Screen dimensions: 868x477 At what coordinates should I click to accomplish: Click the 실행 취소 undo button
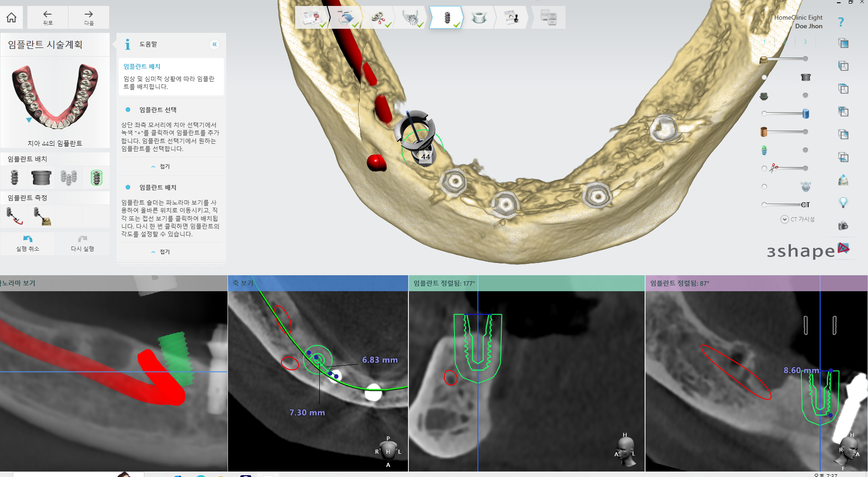pyautogui.click(x=28, y=243)
